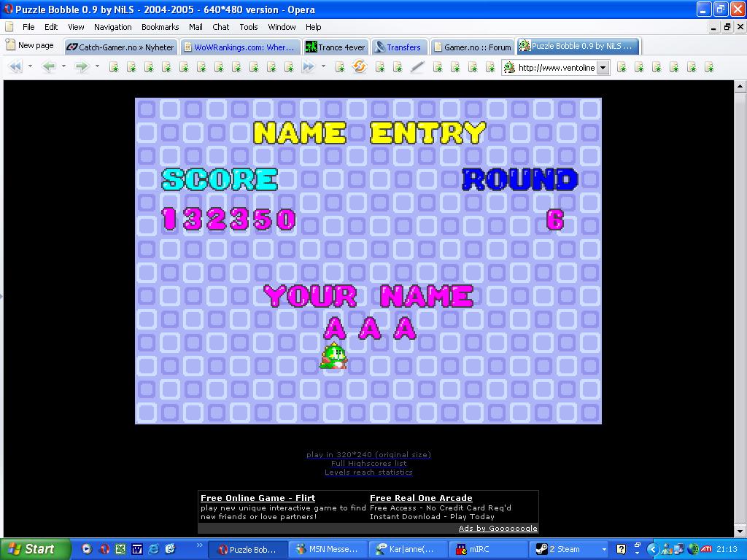Switch to the Transfers tab
Image resolution: width=747 pixels, height=560 pixels.
click(x=399, y=47)
